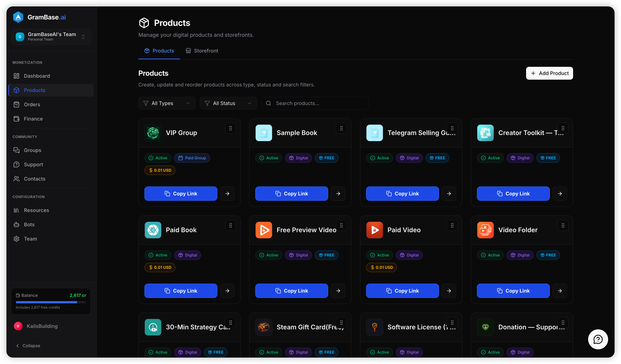Image resolution: width=621 pixels, height=364 pixels.
Task: Click the Paid Book grip handle icon
Action: click(x=230, y=225)
